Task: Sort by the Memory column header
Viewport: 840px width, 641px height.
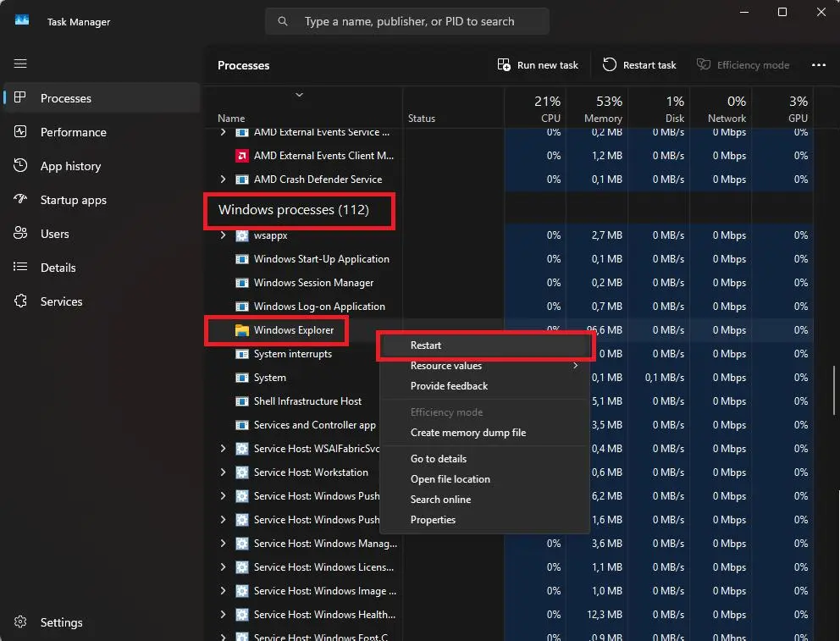Action: 597,108
